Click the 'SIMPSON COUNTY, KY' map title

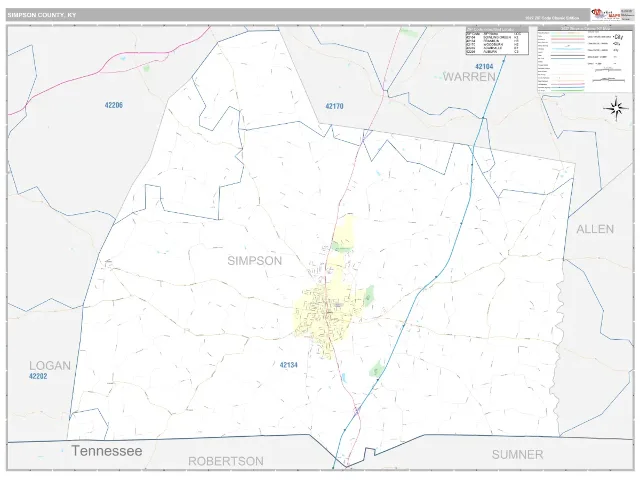[x=42, y=15]
